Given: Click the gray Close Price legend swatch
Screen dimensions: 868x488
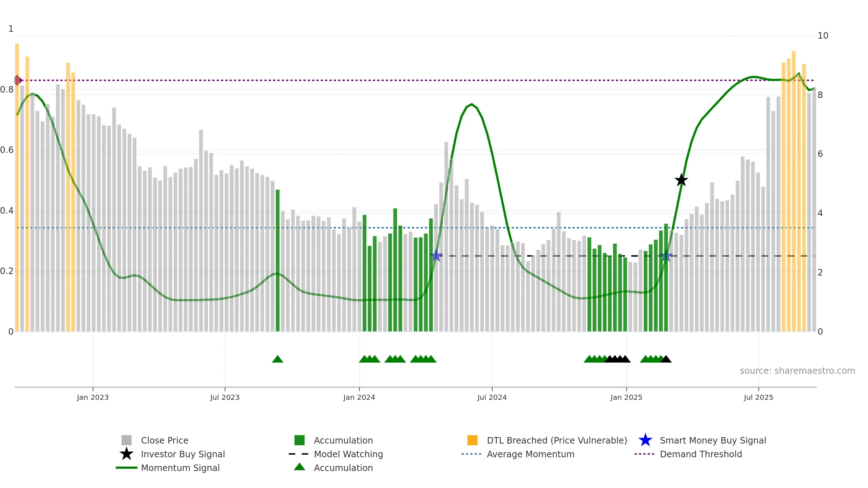Looking at the screenshot, I should (x=127, y=440).
